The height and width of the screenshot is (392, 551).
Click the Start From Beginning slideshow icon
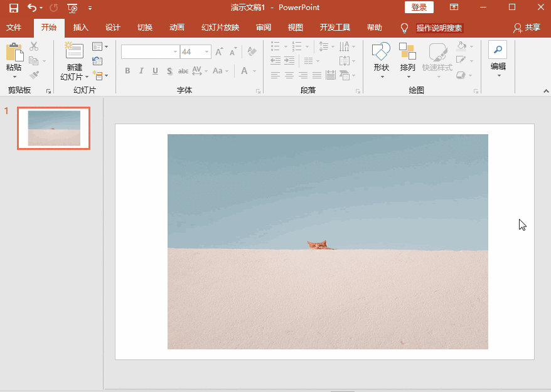(72, 8)
